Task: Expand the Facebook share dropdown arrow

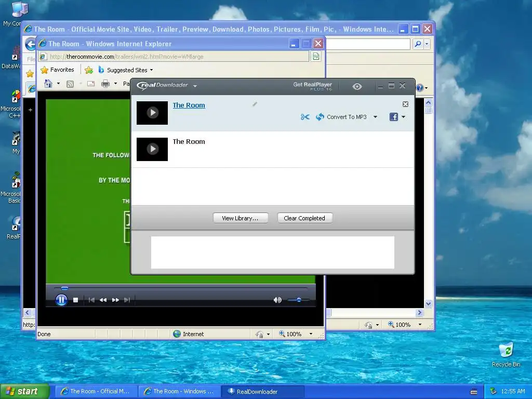Action: 403,117
